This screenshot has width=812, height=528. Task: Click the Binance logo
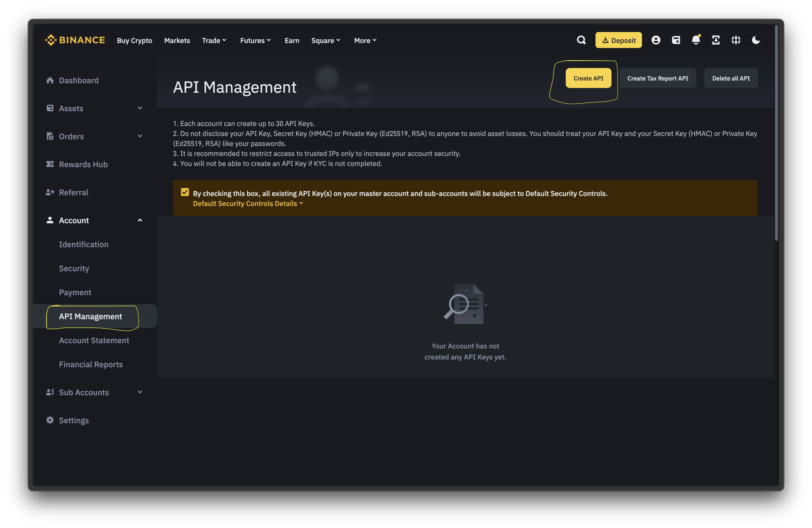tap(75, 40)
